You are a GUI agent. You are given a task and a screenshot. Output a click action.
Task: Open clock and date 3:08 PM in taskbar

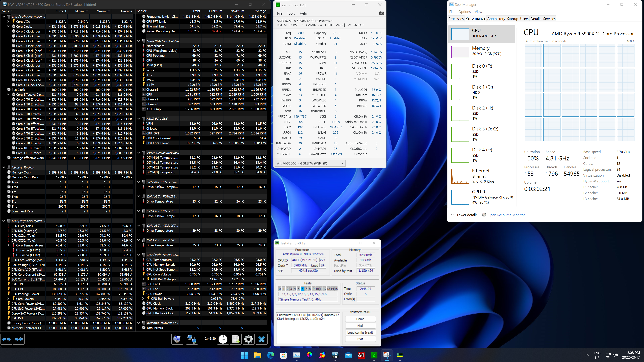[x=631, y=355]
